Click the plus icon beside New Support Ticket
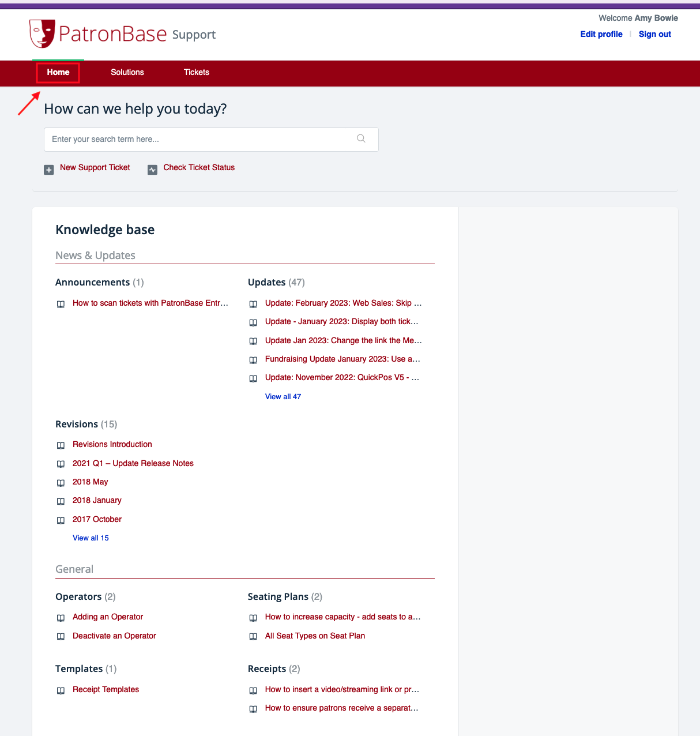The height and width of the screenshot is (736, 700). point(49,170)
